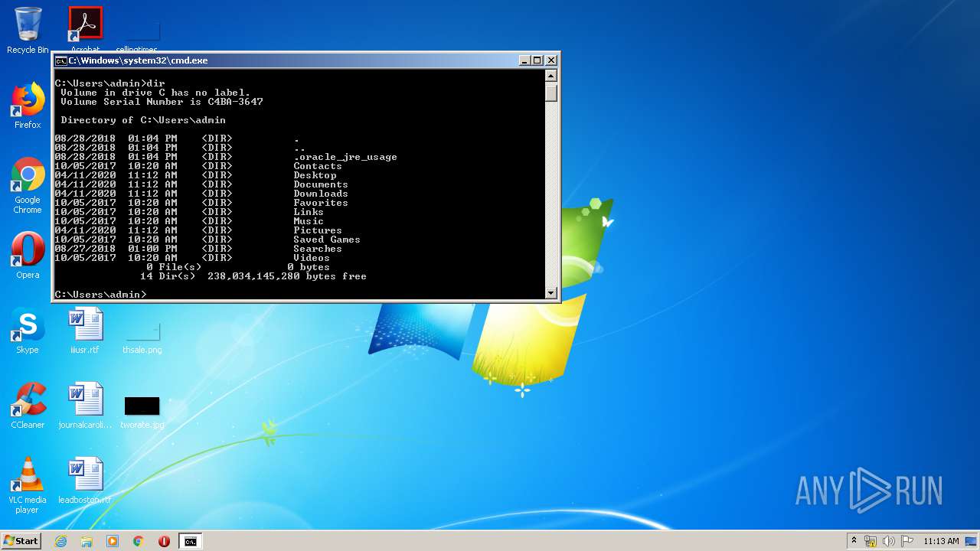Select the iiusr.rtf document icon

pos(85,331)
